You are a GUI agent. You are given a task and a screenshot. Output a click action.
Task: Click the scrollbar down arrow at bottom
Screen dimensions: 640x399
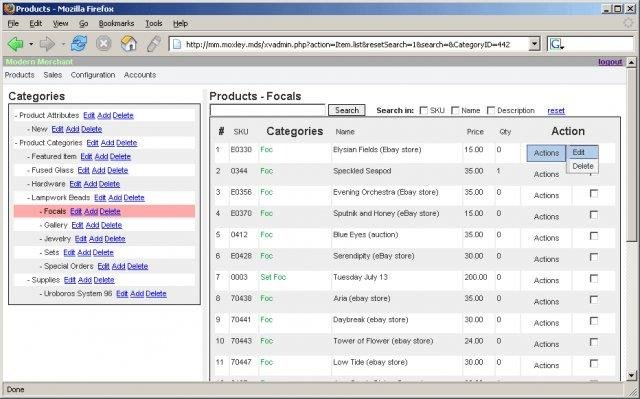631,375
